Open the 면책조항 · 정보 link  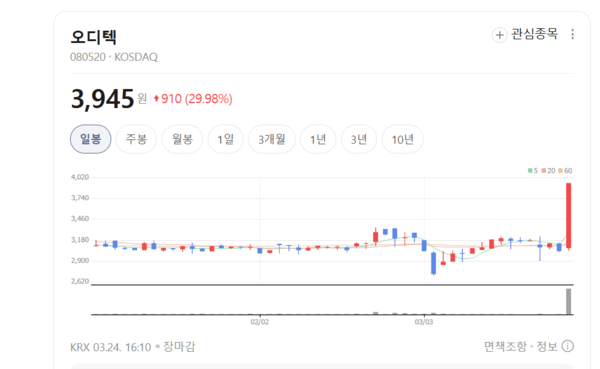pyautogui.click(x=520, y=346)
